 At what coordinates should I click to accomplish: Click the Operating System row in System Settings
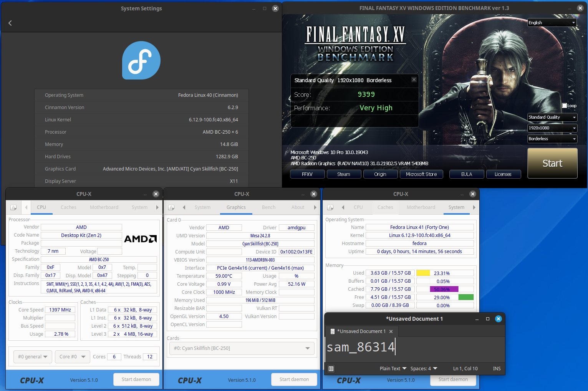tap(141, 95)
